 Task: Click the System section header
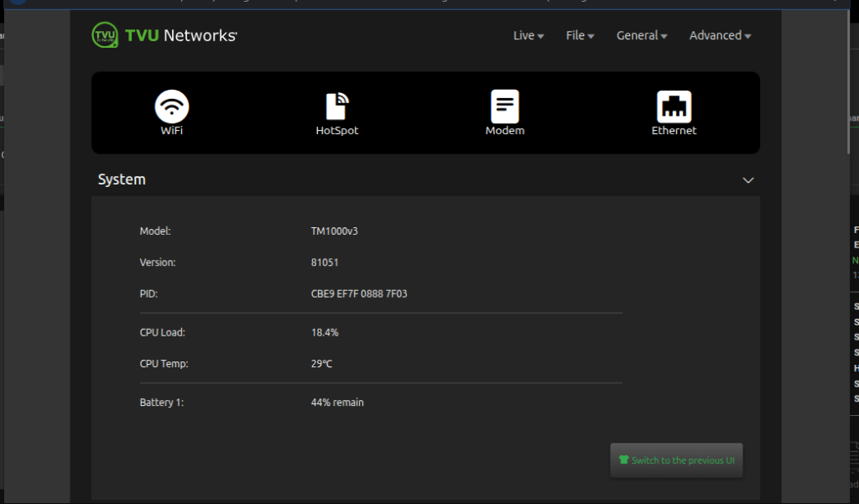tap(121, 179)
